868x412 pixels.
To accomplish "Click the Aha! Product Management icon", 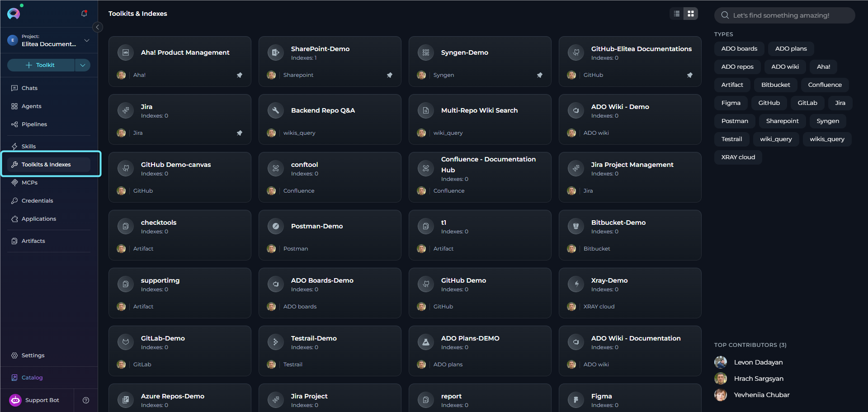I will point(126,52).
